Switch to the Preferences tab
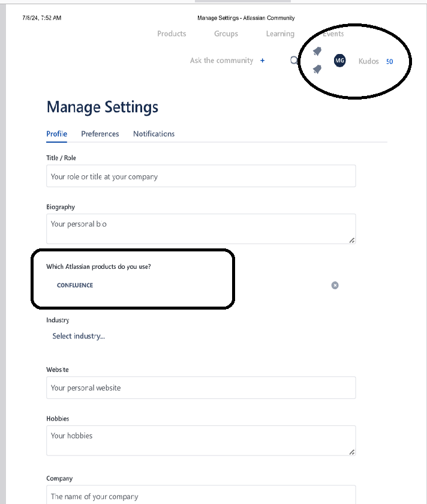 pos(100,134)
